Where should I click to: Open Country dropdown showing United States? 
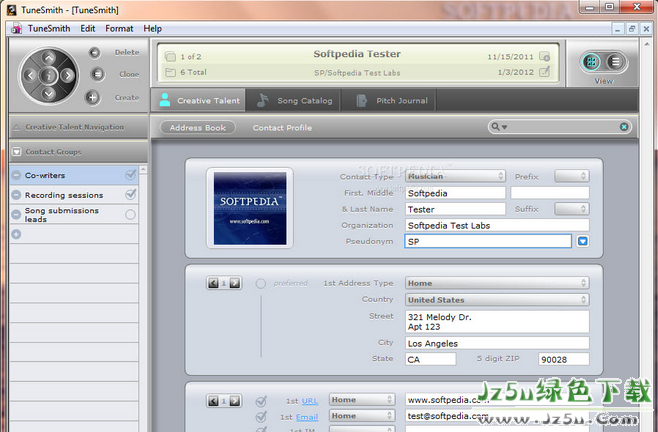[x=497, y=300]
